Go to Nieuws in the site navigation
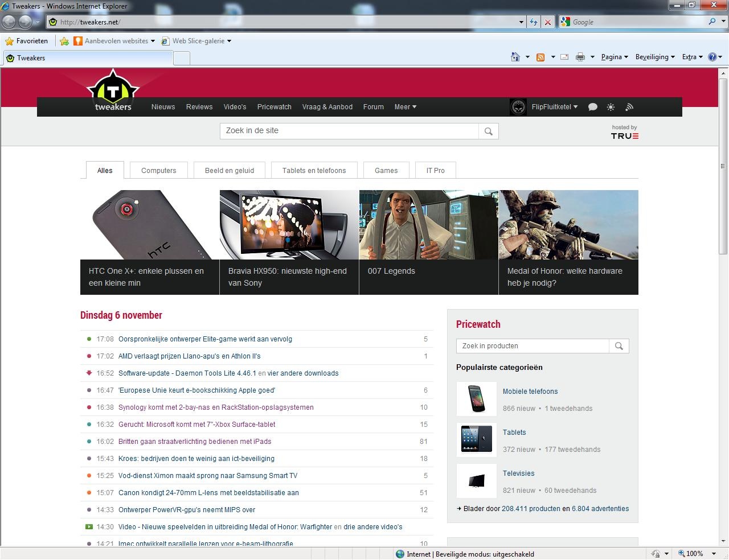This screenshot has width=729, height=560. point(163,107)
